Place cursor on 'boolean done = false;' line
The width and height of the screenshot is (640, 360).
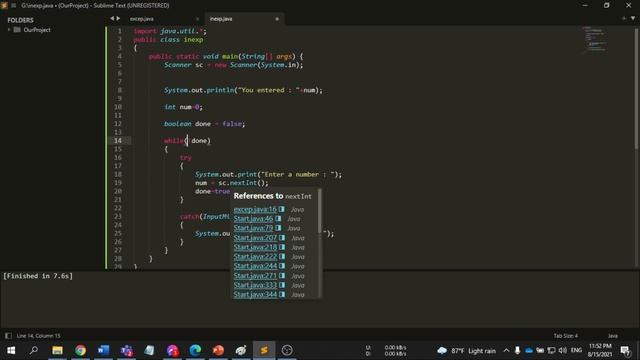[204, 124]
